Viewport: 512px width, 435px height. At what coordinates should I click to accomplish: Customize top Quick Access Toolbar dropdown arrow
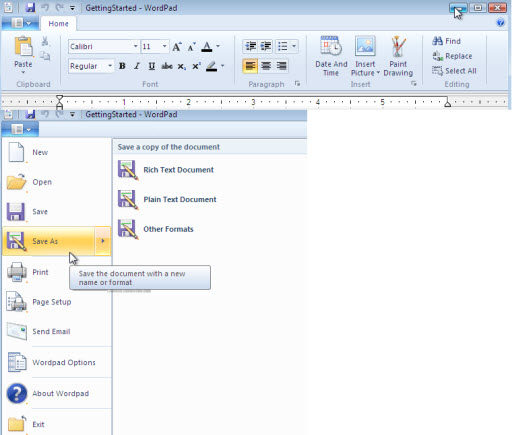72,8
